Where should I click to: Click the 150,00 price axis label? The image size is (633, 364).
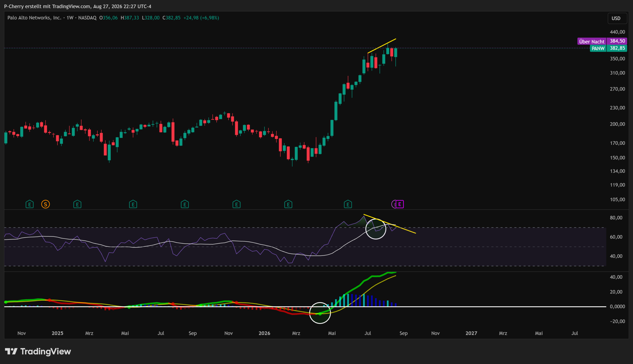point(617,158)
